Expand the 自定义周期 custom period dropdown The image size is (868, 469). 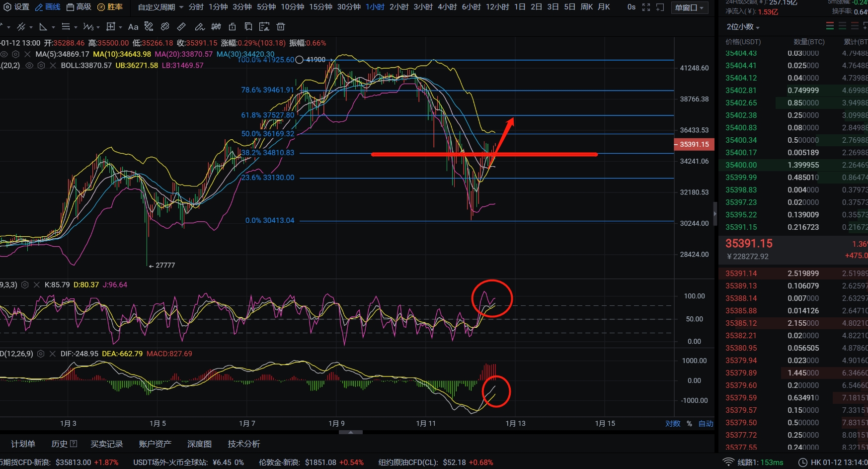tap(160, 7)
